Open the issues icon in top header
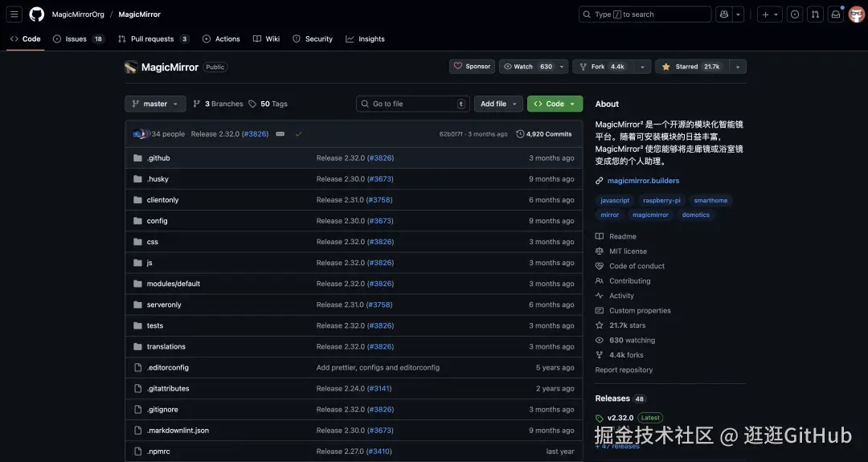This screenshot has width=868, height=462. [x=794, y=14]
